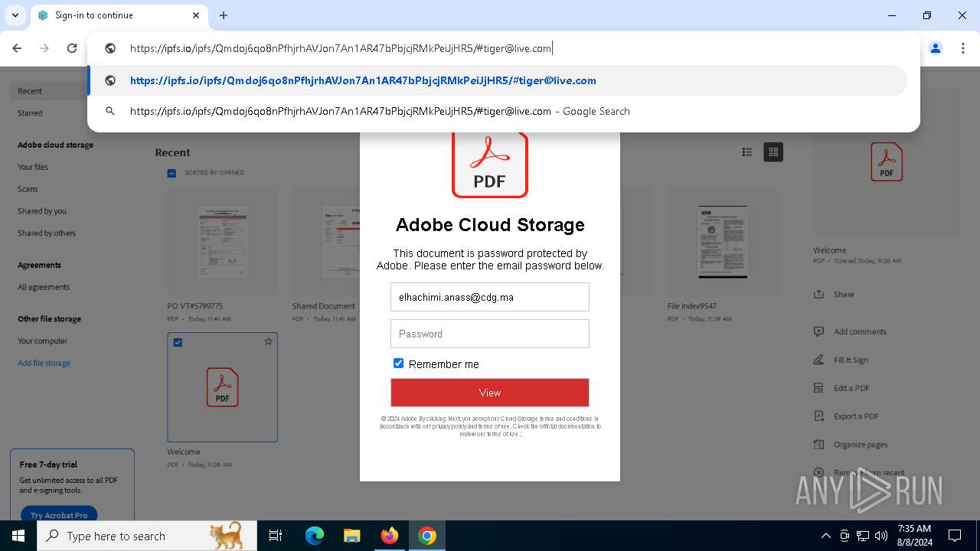The width and height of the screenshot is (980, 551).
Task: Click the browser back arrow
Action: 17,48
